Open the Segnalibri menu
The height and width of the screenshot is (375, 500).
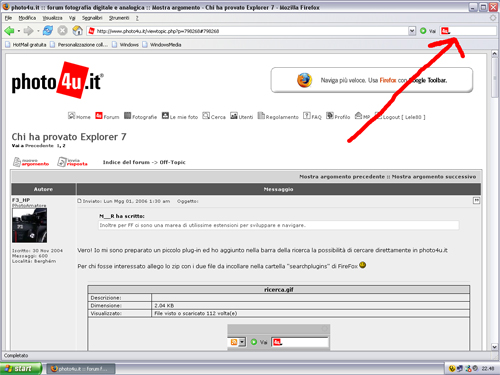pos(92,18)
